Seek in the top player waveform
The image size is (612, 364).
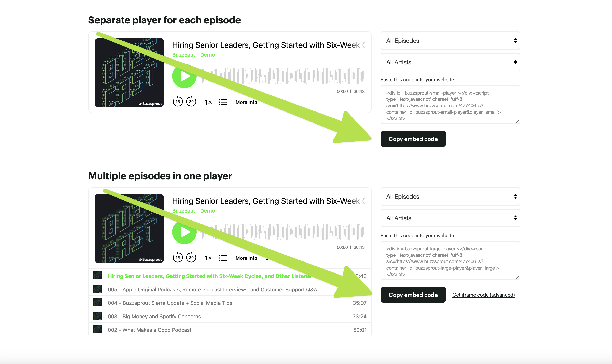pyautogui.click(x=283, y=76)
